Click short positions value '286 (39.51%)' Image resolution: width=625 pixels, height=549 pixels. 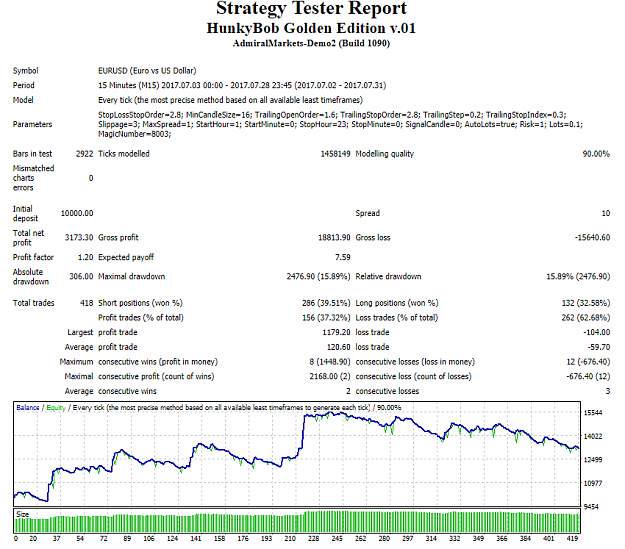coord(326,303)
